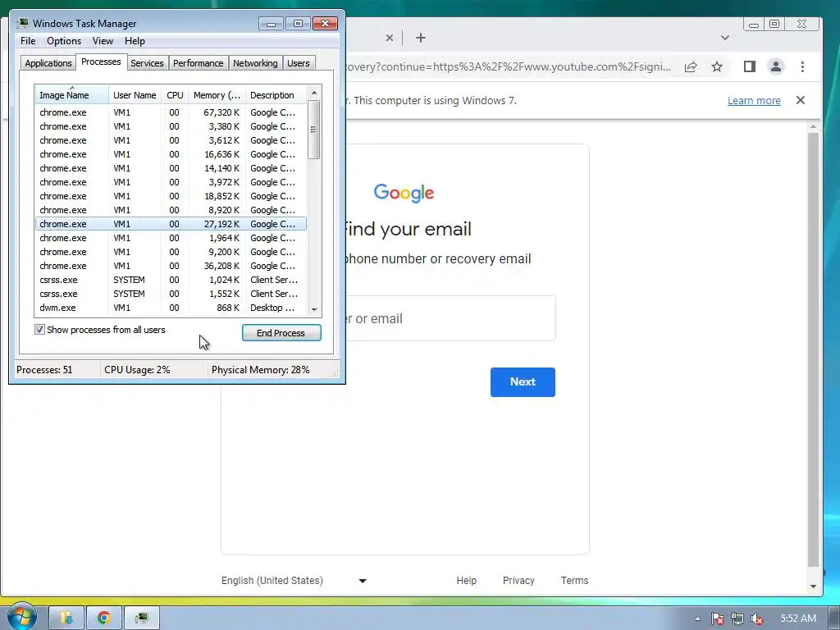Switch to Users tab
Viewport: 840px width, 630px height.
coord(299,63)
